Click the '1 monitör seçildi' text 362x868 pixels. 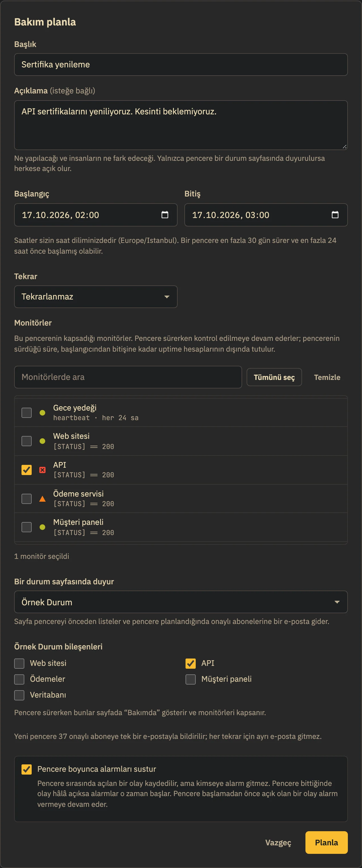coord(41,556)
